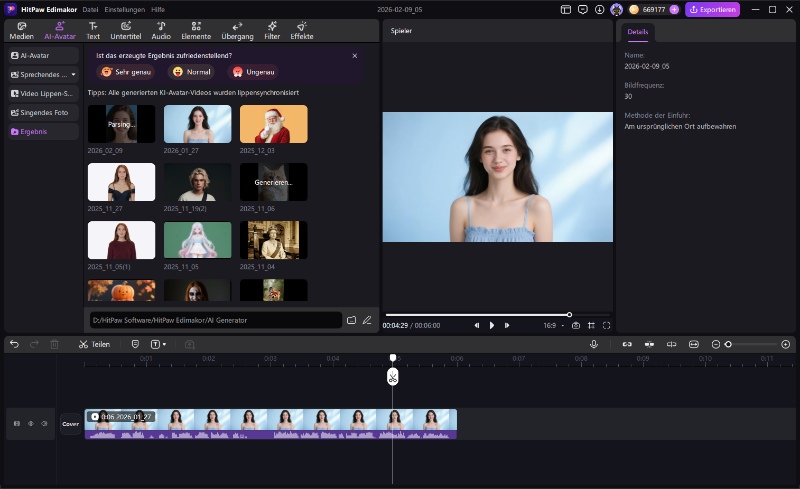Step to the next frame
Screen dimensions: 800x489
click(x=507, y=325)
